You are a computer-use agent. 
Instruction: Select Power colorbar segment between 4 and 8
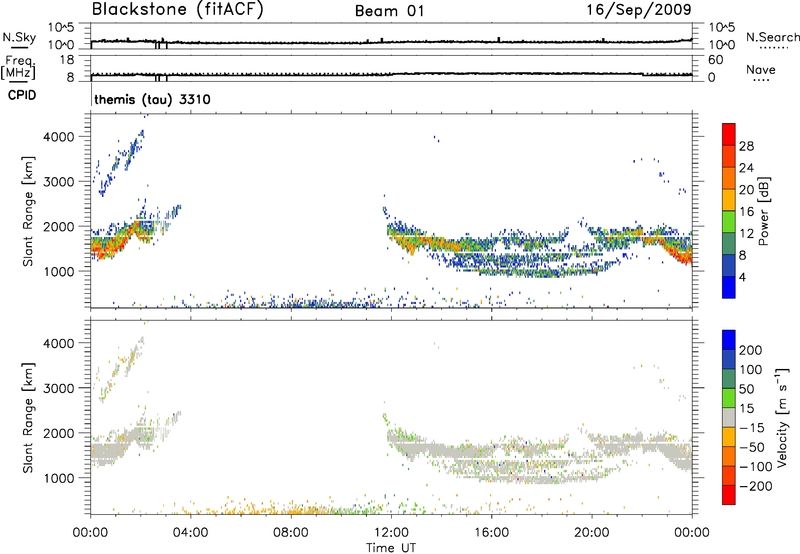(x=729, y=266)
